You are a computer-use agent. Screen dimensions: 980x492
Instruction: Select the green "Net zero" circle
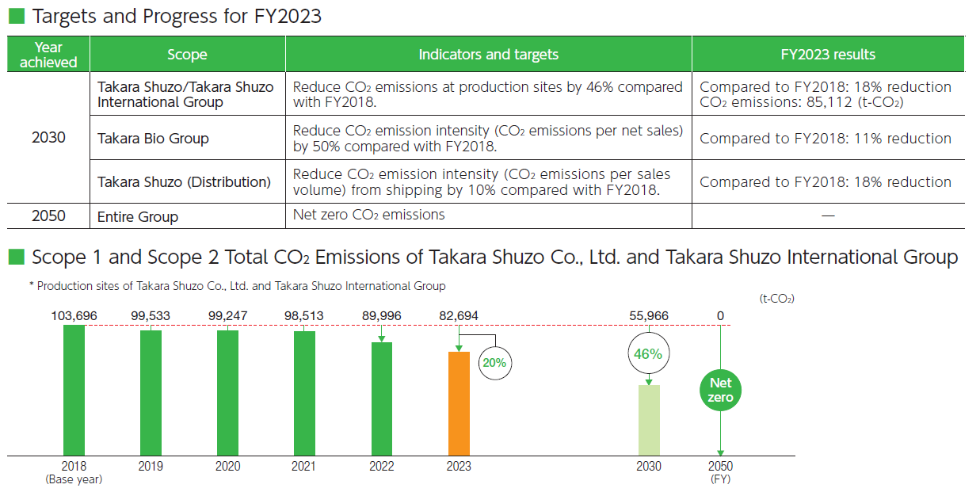(720, 390)
